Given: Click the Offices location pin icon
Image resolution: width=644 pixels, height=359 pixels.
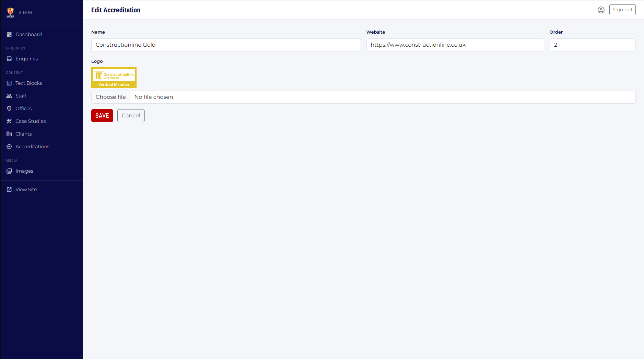Looking at the screenshot, I should 9,108.
